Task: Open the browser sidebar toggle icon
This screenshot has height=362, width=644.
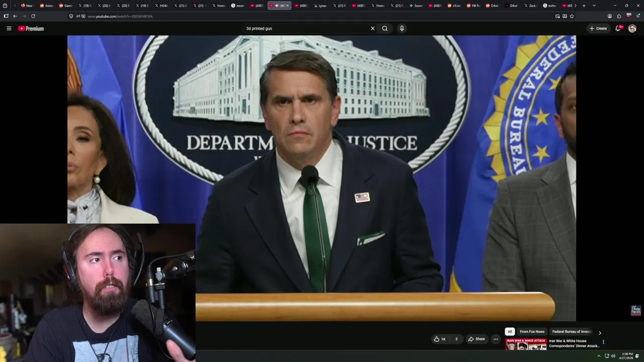Action: pyautogui.click(x=6, y=16)
